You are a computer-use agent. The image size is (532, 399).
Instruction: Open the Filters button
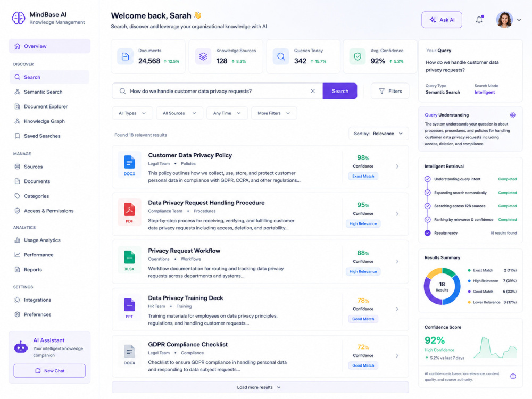(390, 91)
